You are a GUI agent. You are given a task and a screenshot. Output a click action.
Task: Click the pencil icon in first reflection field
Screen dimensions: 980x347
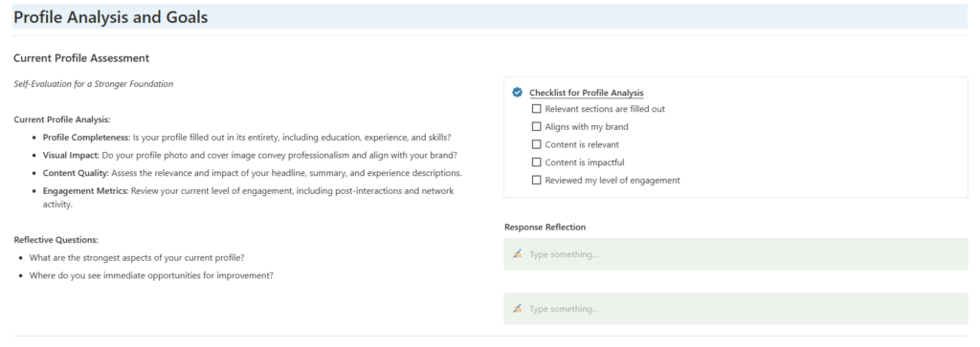[x=517, y=254]
